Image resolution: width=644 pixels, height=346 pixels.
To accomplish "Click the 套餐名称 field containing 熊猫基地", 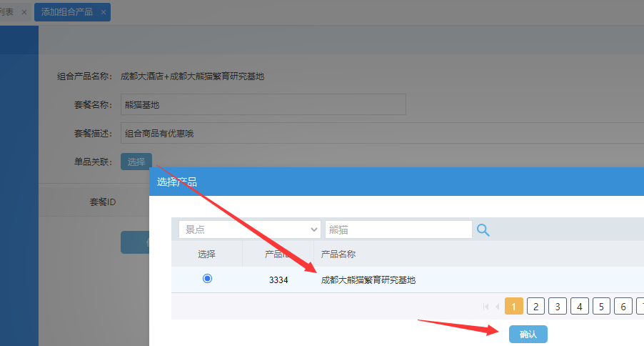I will (263, 104).
